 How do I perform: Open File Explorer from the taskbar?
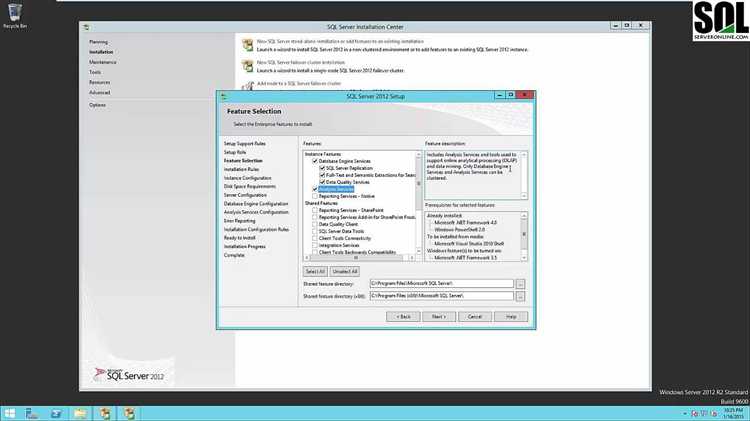tap(80, 413)
